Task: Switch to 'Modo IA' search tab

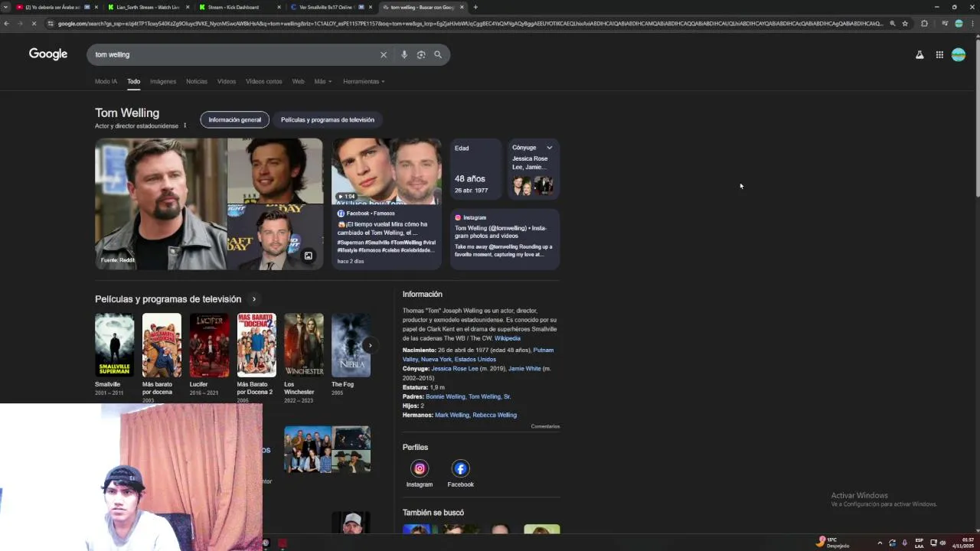Action: [106, 81]
